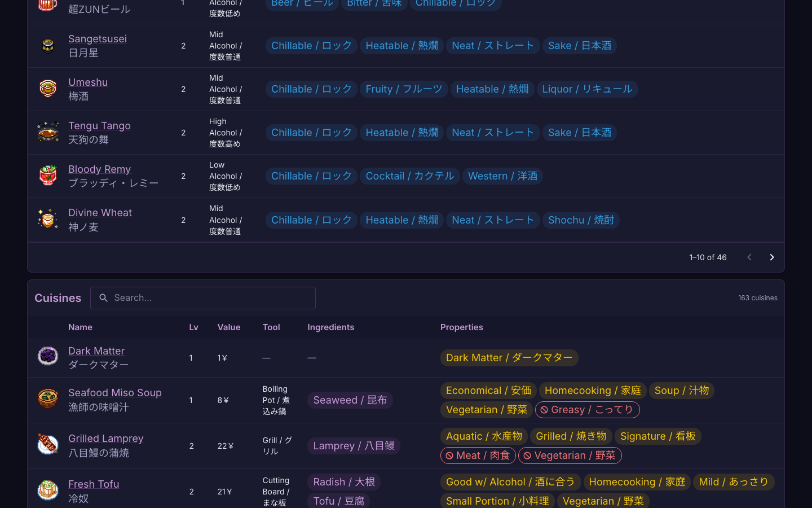This screenshot has height=508, width=812.
Task: Open the Bloody Remy link
Action: (99, 169)
